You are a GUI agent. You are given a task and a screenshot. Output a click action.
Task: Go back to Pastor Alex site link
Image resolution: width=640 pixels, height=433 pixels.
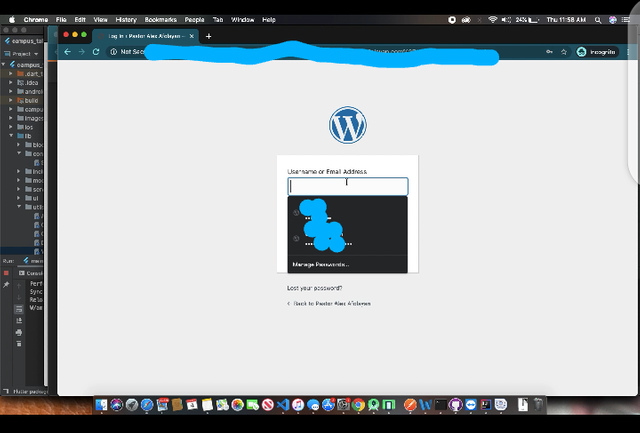click(x=329, y=303)
